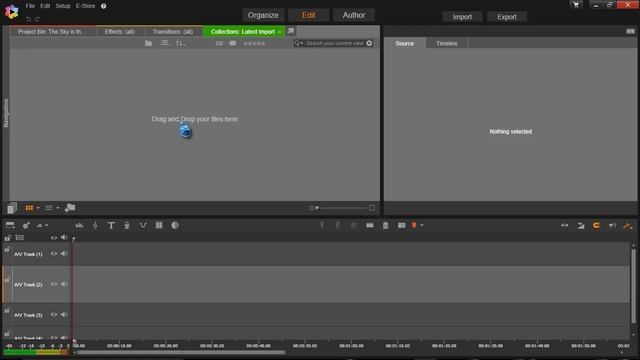The image size is (640, 360).
Task: Open the Edit menu in menu bar
Action: (x=45, y=6)
